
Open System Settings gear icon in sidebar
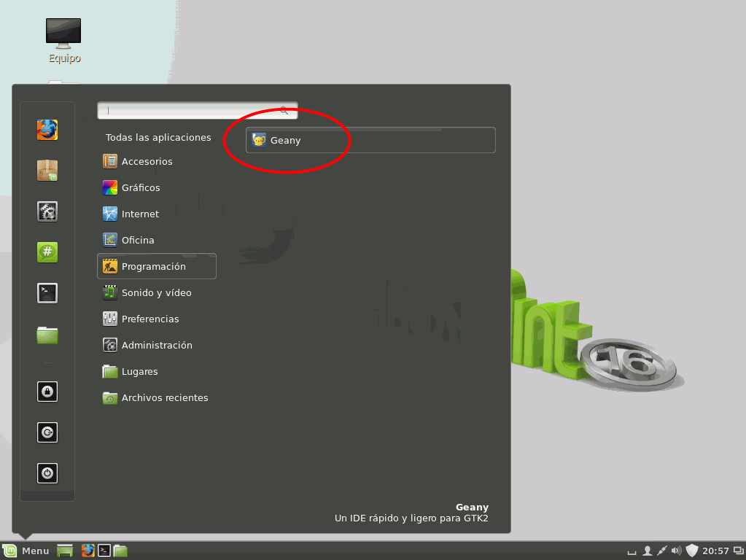tap(47, 211)
